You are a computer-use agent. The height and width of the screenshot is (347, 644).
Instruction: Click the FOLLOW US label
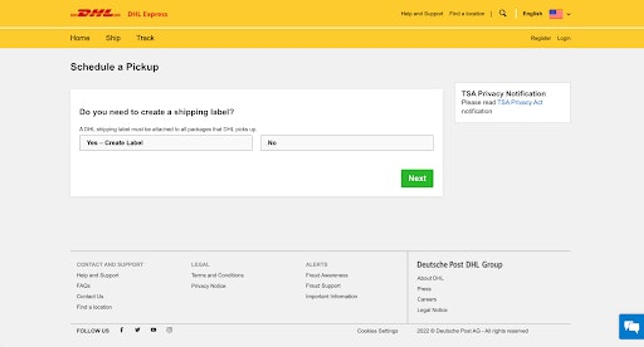[93, 331]
